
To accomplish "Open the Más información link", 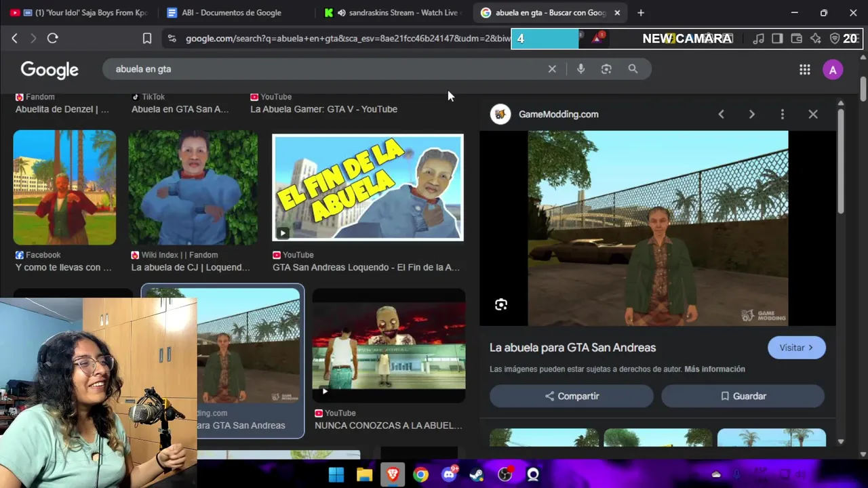I will point(714,369).
